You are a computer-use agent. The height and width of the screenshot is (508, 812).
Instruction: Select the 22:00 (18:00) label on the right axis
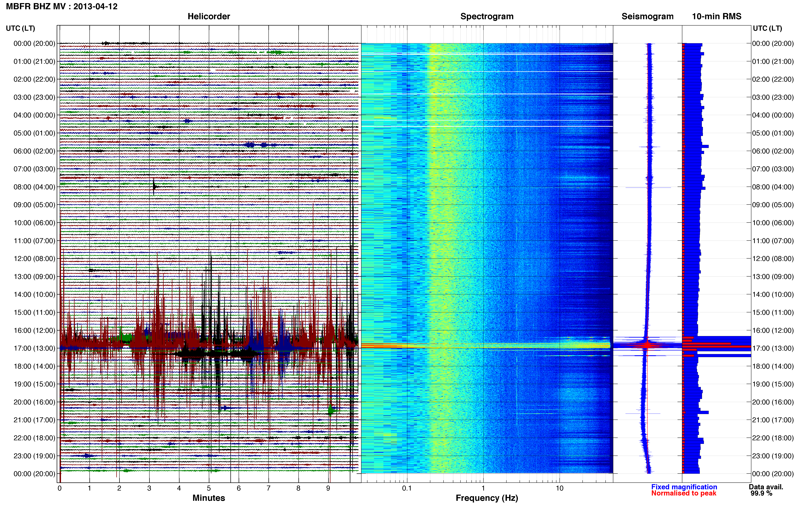[773, 438]
